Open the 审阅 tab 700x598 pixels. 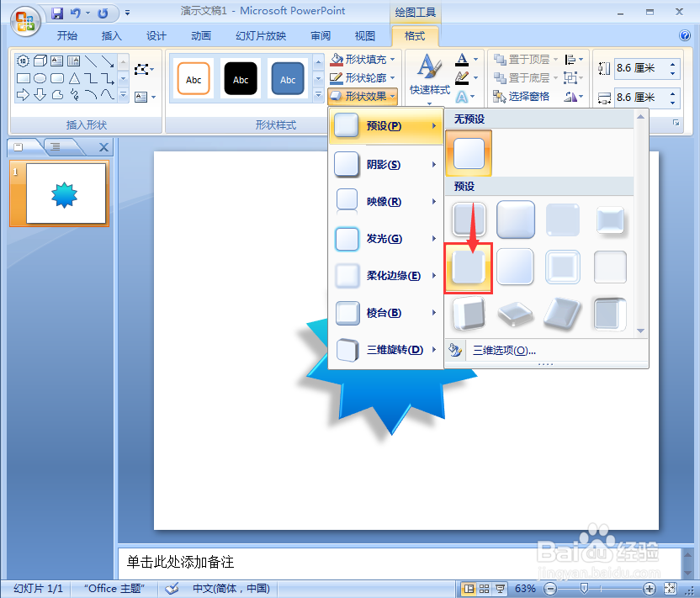pyautogui.click(x=321, y=35)
